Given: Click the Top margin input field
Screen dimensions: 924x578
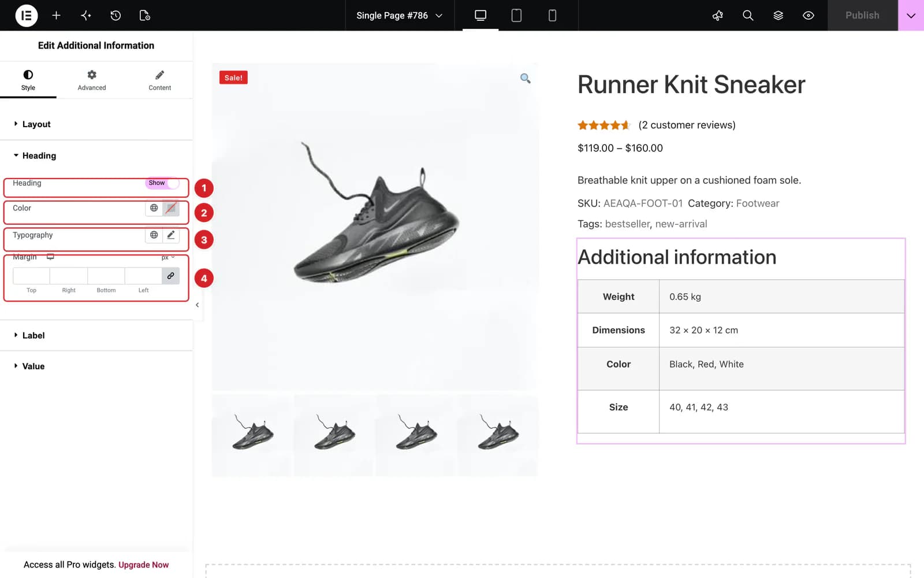Looking at the screenshot, I should 31,276.
